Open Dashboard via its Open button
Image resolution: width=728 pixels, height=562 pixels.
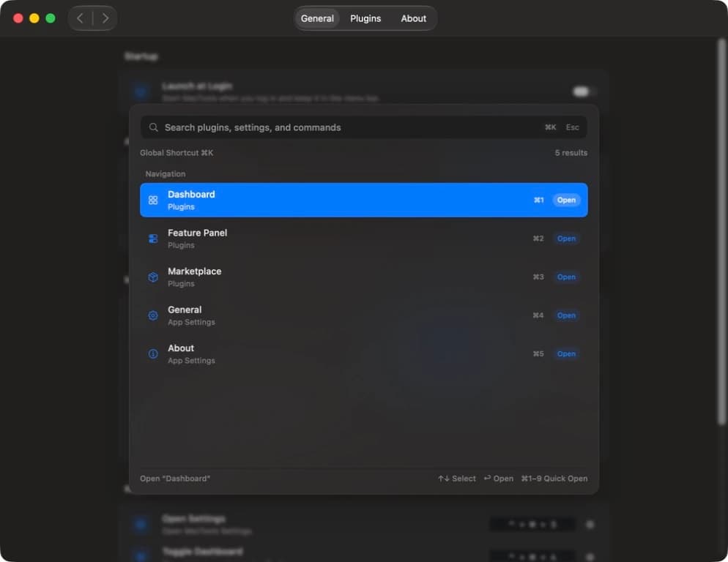point(566,200)
